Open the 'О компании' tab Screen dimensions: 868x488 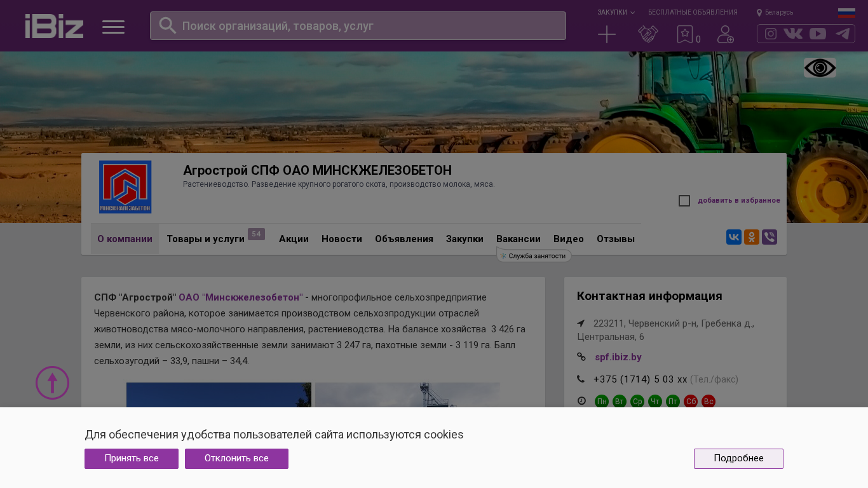(125, 239)
